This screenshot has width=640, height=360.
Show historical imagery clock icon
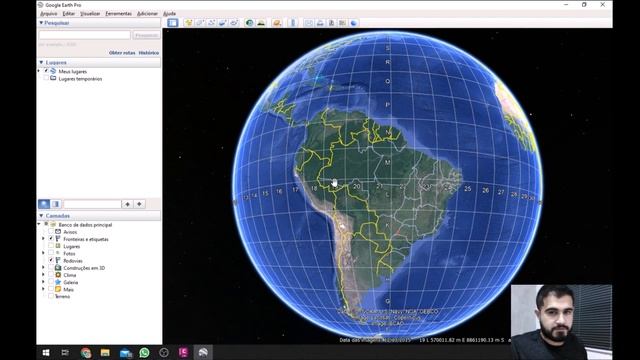tap(249, 23)
